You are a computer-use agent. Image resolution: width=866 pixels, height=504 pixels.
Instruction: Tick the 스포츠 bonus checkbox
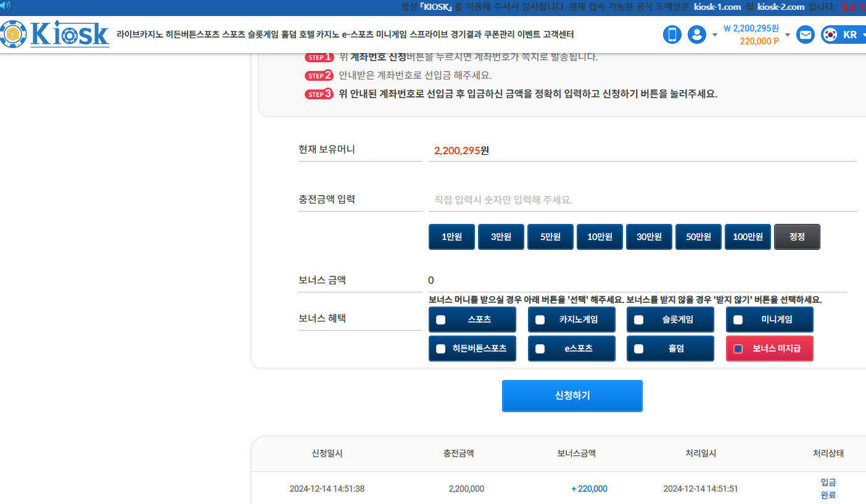(x=440, y=320)
